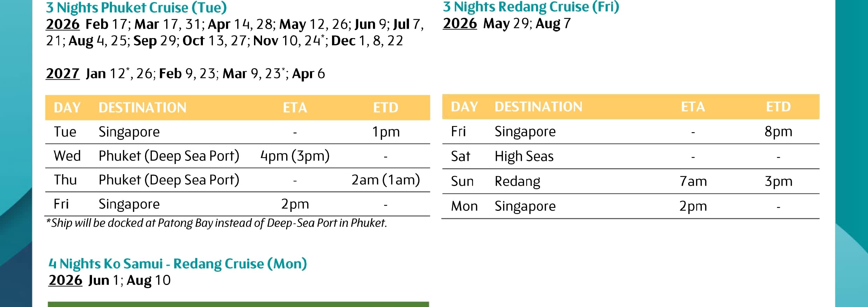
Task: Click the "Mon" day cell in Redang table
Action: tap(464, 206)
